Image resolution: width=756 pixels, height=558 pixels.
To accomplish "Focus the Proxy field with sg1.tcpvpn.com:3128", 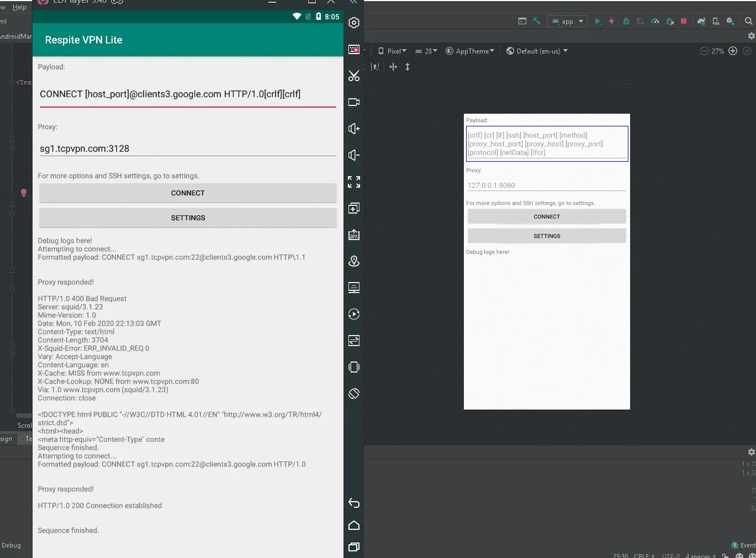I will (x=188, y=148).
